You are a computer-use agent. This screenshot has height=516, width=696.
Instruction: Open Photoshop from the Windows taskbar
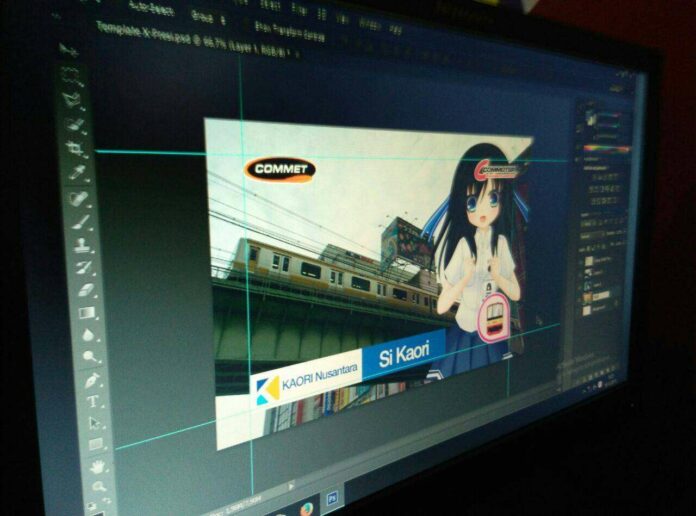(x=332, y=497)
